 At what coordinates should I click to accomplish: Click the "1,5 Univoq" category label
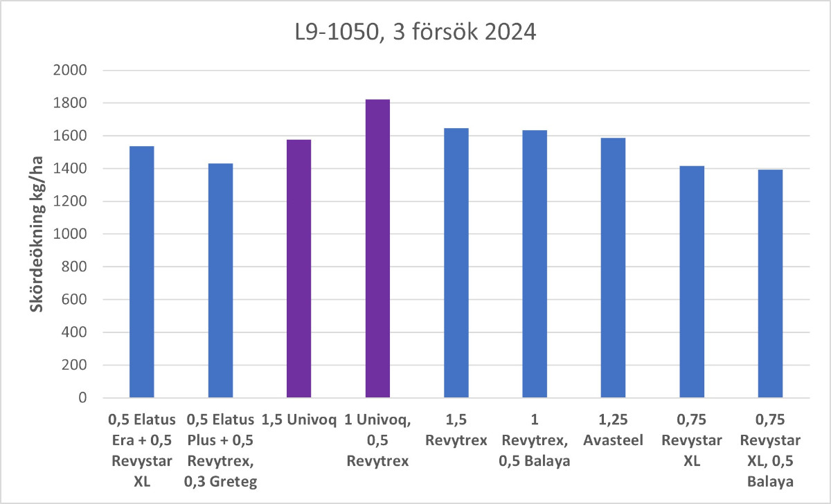pyautogui.click(x=298, y=420)
